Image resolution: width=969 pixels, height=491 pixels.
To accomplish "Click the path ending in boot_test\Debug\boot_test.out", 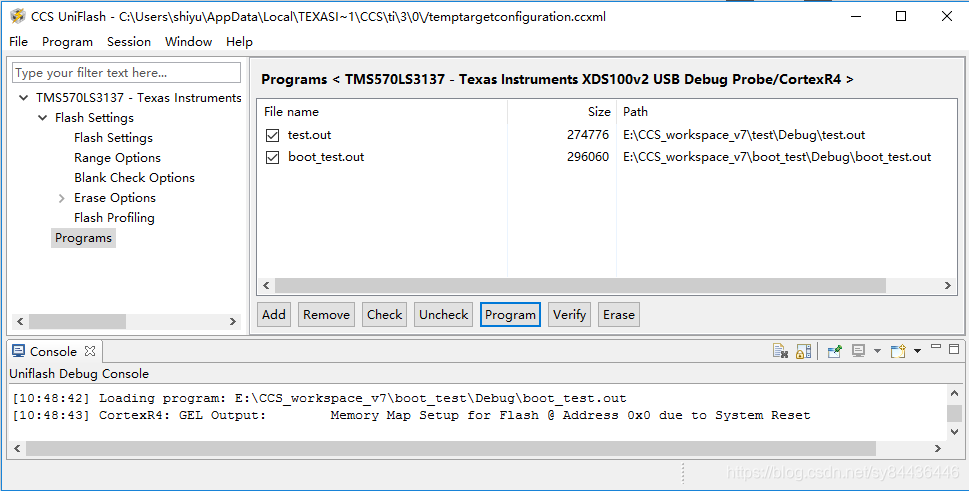I will point(777,157).
